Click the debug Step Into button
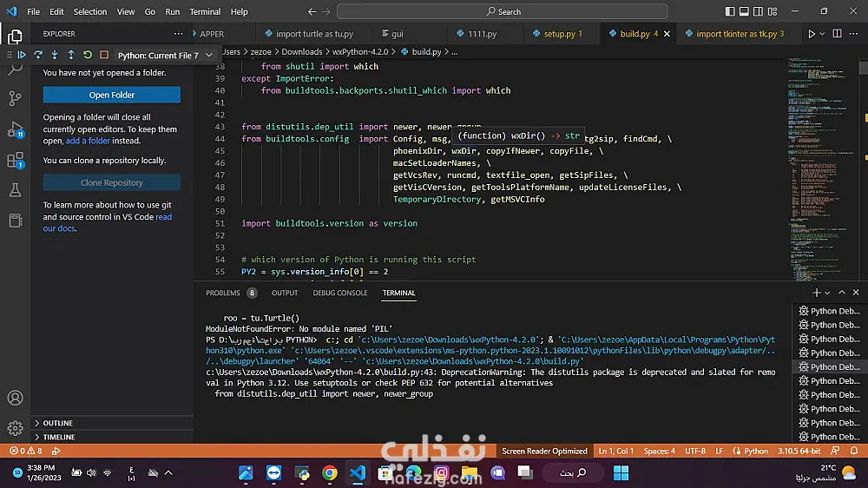 click(x=54, y=55)
